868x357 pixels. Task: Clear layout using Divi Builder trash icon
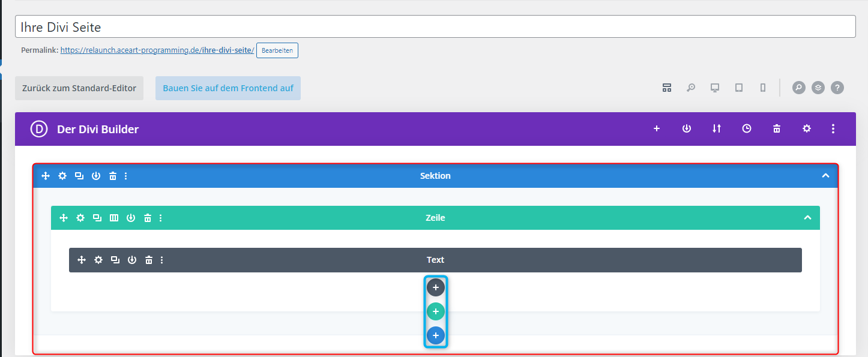[776, 128]
